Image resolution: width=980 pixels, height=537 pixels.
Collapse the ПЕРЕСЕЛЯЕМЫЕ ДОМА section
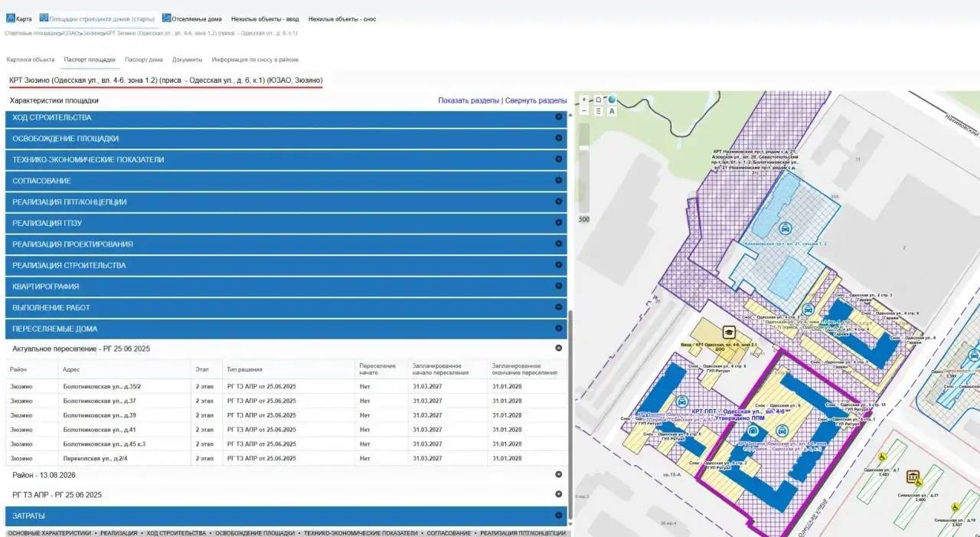(286, 329)
